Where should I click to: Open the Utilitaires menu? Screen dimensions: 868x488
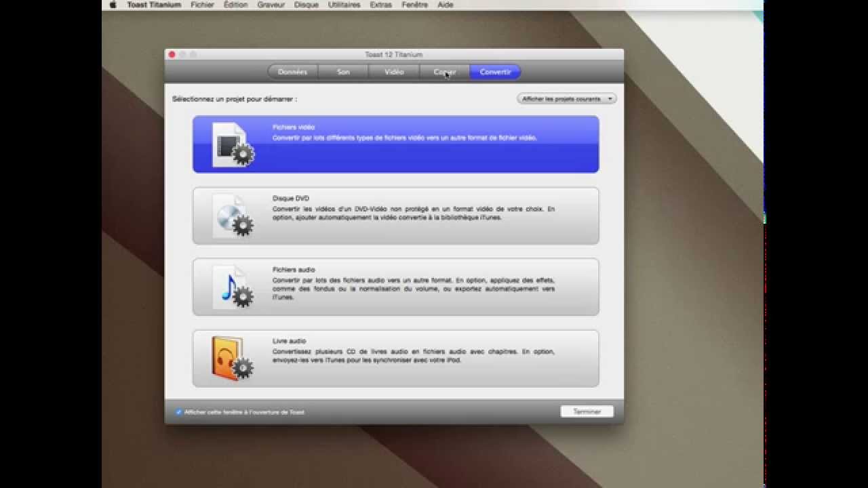click(344, 5)
